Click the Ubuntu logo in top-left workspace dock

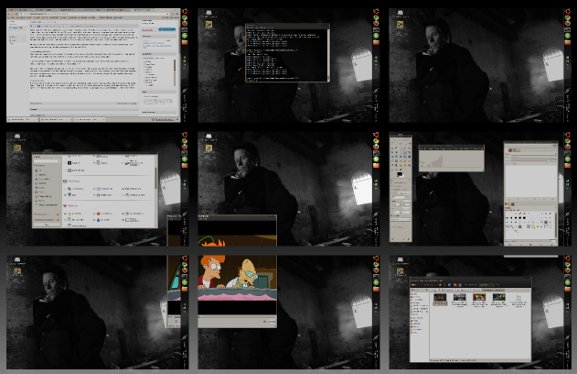[185, 11]
